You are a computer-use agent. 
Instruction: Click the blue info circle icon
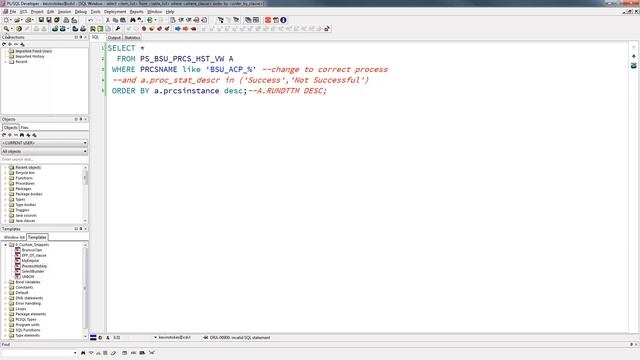pos(283,20)
